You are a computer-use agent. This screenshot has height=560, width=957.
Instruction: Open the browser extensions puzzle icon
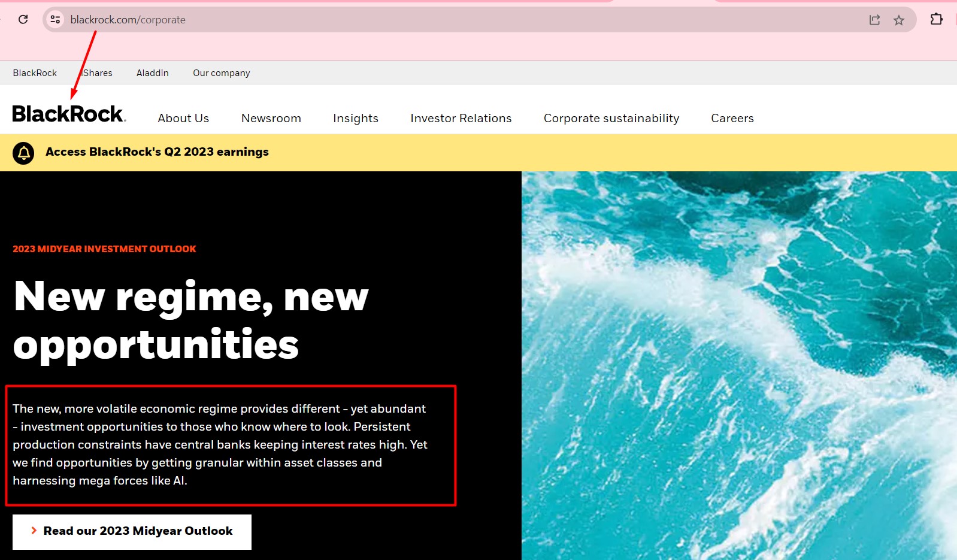tap(937, 19)
